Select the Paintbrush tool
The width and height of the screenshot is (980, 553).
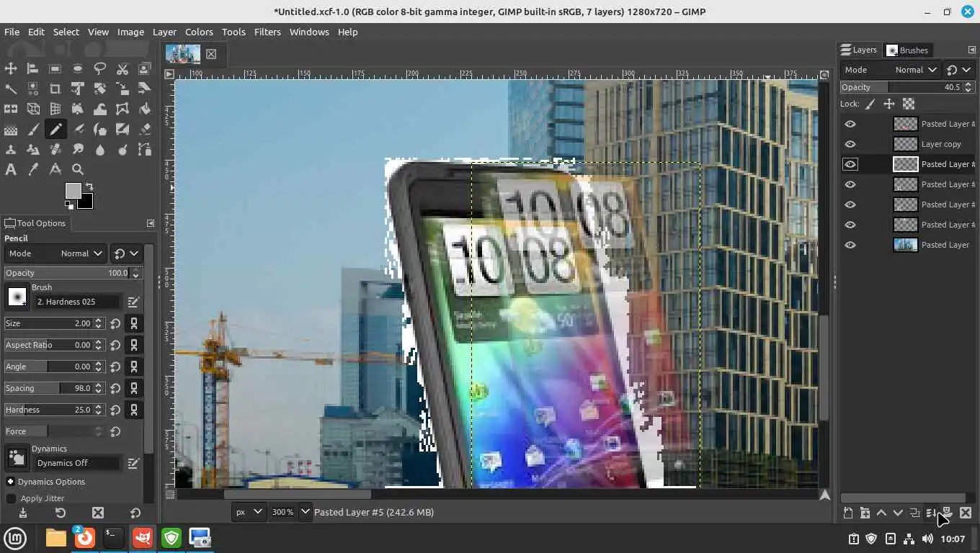coord(32,130)
